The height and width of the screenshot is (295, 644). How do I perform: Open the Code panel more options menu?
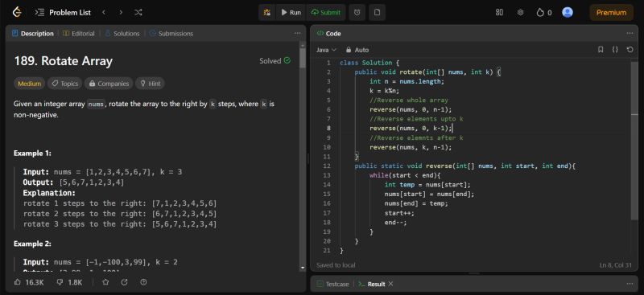630,34
